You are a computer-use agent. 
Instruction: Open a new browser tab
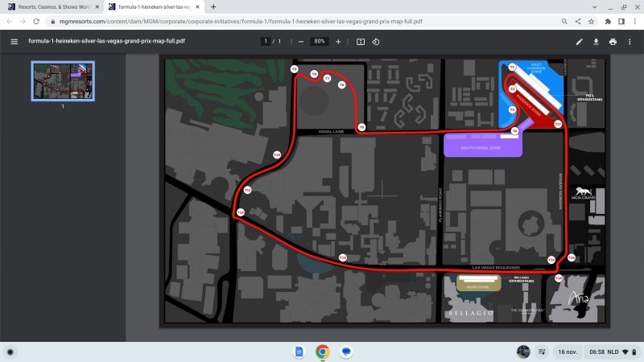[213, 6]
